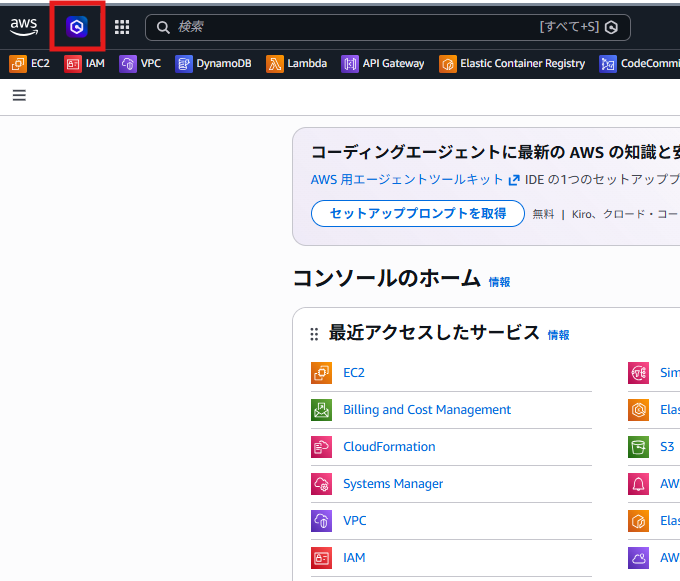Open DynamoDB favorite in the bookmarks bar
The width and height of the screenshot is (680, 581).
pyautogui.click(x=213, y=64)
